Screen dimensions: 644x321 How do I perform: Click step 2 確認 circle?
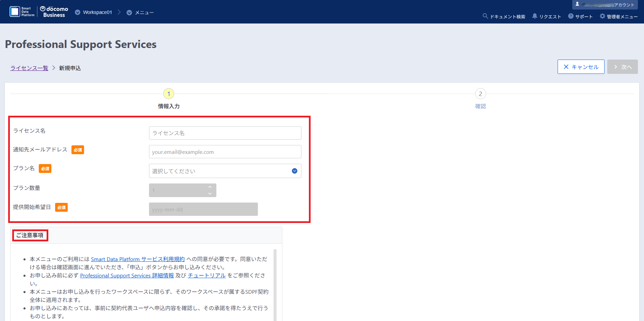(x=480, y=94)
